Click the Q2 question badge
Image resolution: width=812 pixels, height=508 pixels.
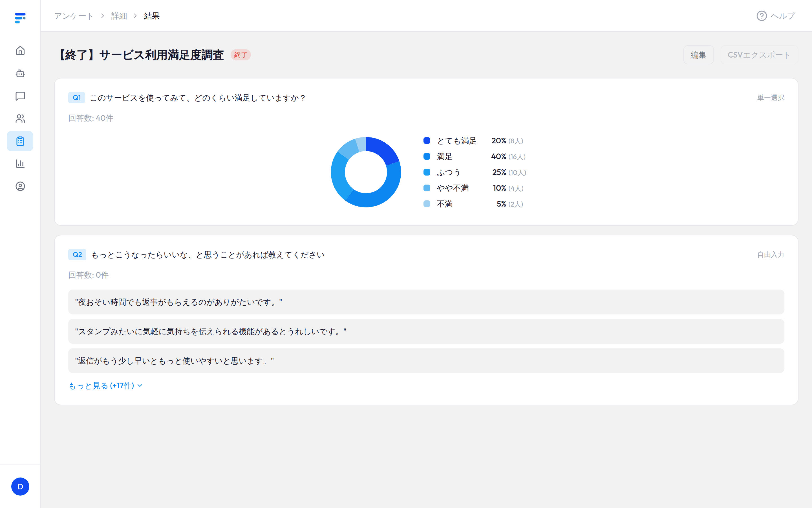click(x=77, y=255)
